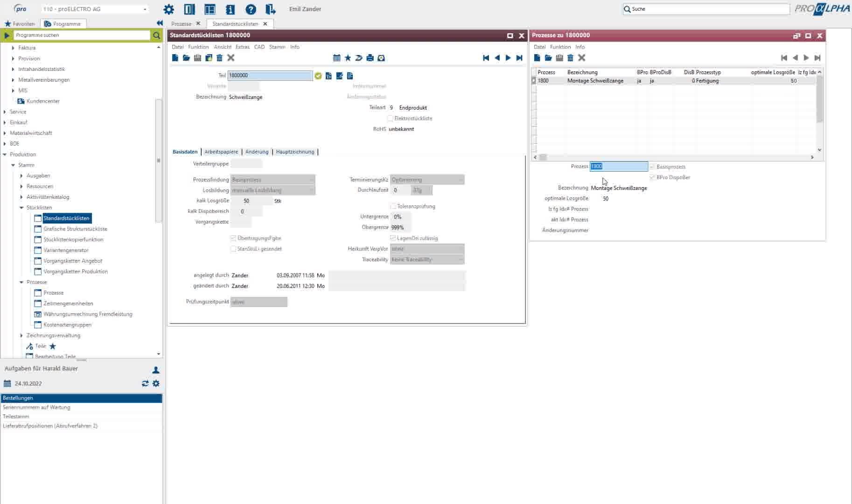Viewport: 852px width, 504px height.
Task: Click printer icon in Standardstücklisten toolbar
Action: [x=370, y=58]
